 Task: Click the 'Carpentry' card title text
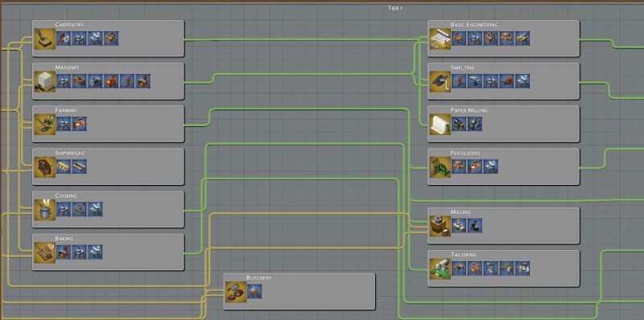[69, 25]
